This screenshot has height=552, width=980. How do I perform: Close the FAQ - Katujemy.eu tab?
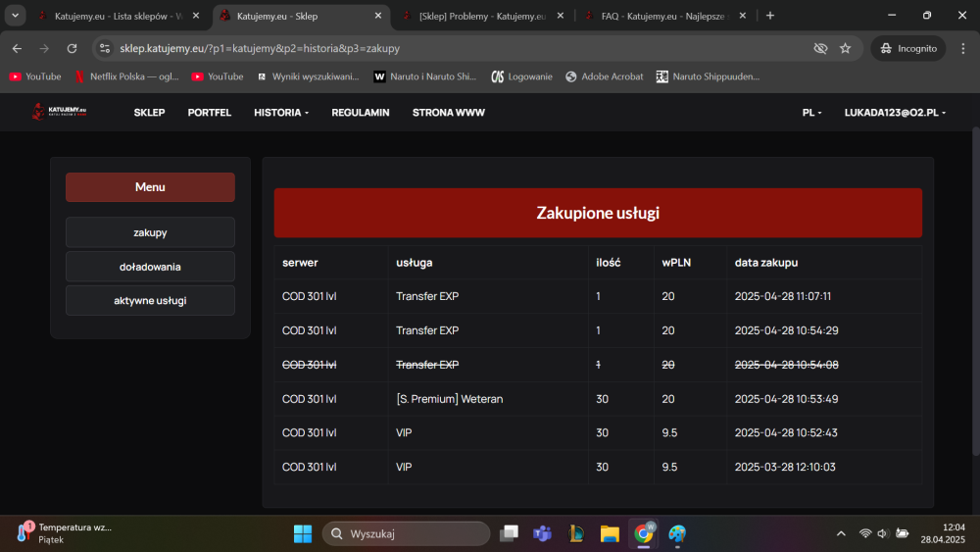(x=743, y=16)
